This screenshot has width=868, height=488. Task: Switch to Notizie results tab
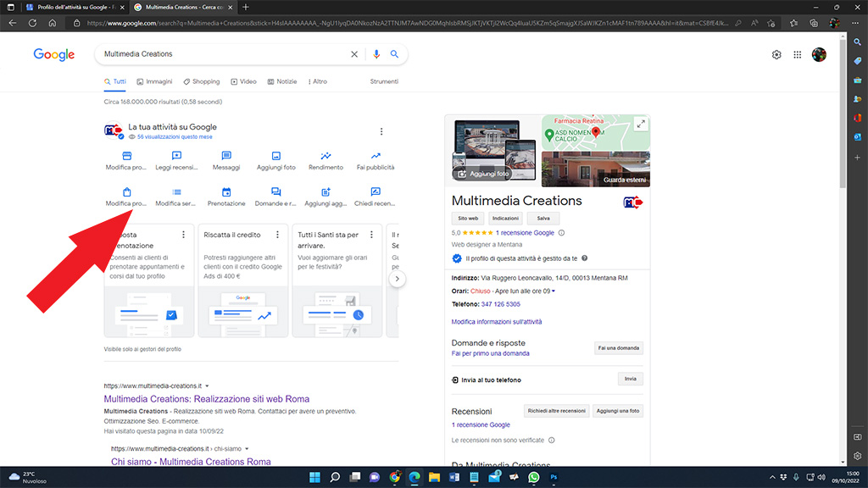pyautogui.click(x=282, y=81)
